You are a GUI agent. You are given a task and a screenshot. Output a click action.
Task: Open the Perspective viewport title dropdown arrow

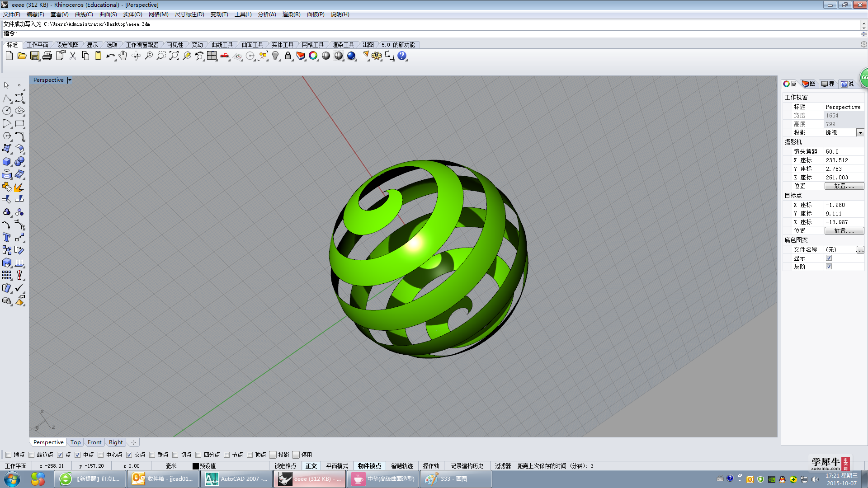tap(70, 80)
